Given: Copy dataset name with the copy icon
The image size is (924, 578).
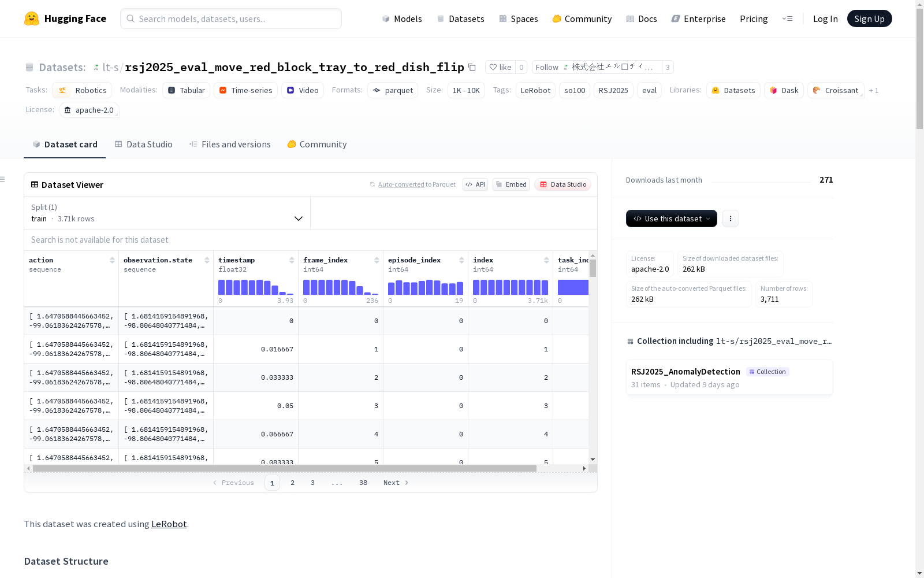Looking at the screenshot, I should point(472,67).
